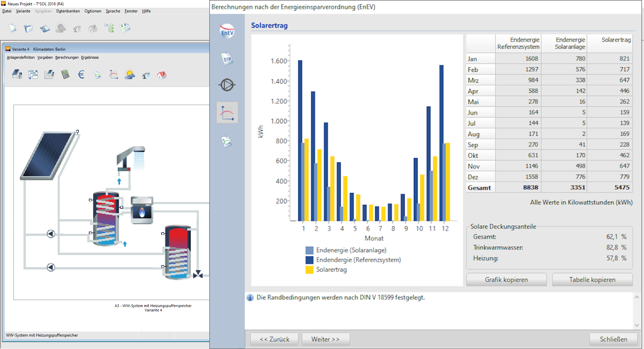Open the Datenbanken menu
This screenshot has width=644, height=349.
point(68,11)
